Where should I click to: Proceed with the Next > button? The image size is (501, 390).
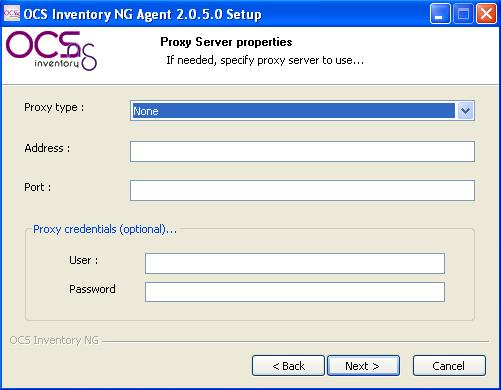363,366
